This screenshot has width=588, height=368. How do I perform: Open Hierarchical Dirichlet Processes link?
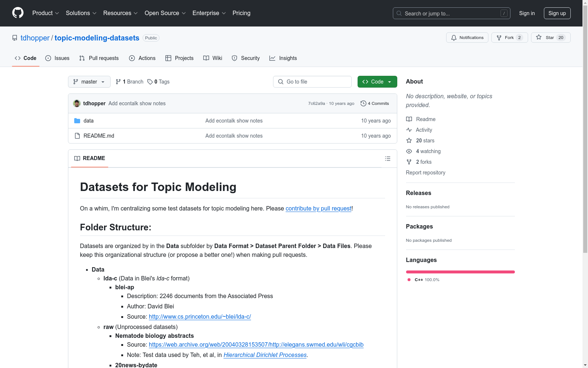(x=265, y=355)
